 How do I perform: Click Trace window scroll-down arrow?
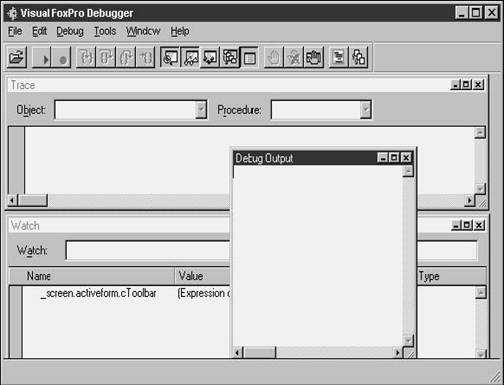tap(480, 189)
